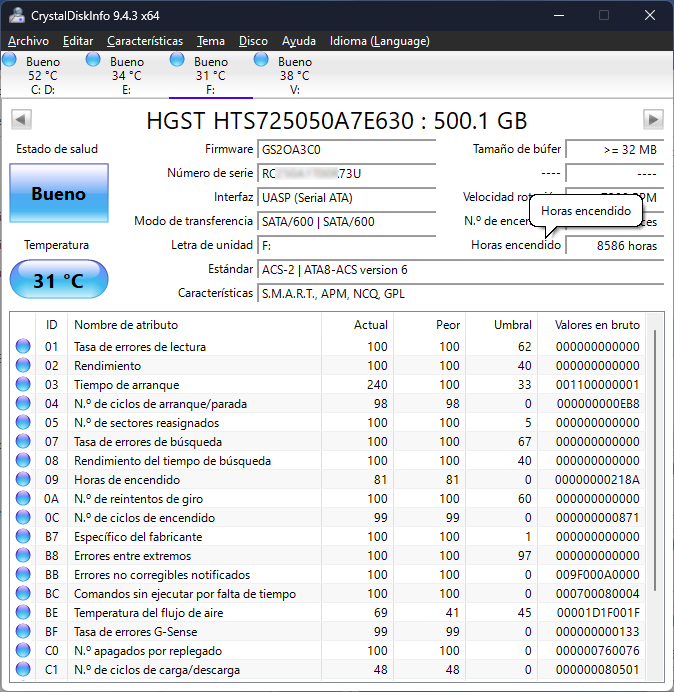Click the status icon for attribute 01
The width and height of the screenshot is (674, 692).
23,346
